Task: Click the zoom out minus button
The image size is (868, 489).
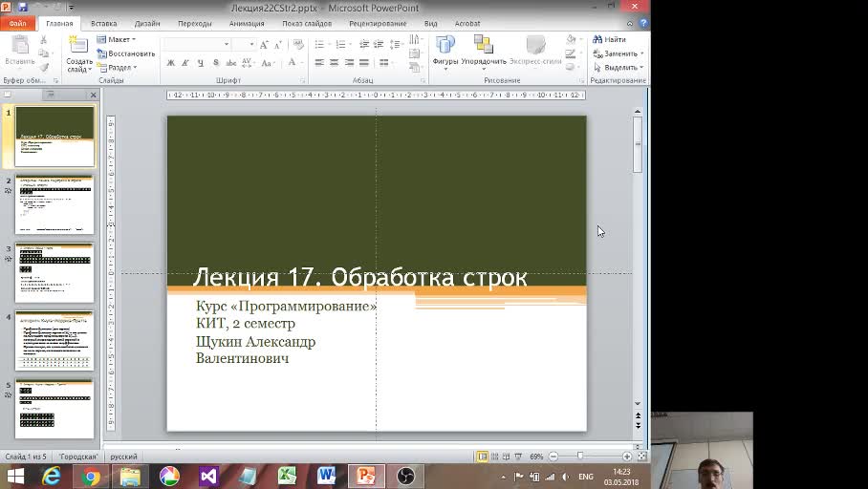Action: [x=553, y=457]
